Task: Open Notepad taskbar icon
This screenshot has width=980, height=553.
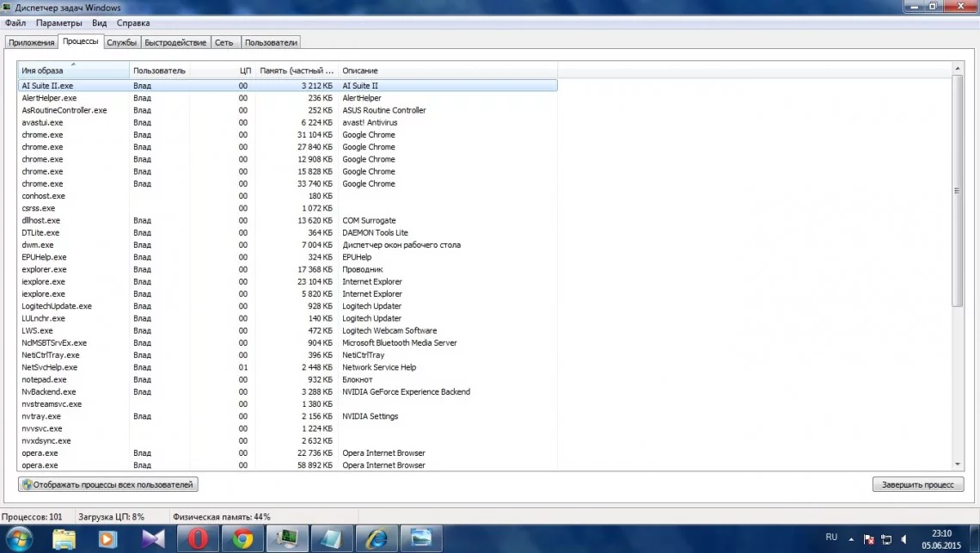Action: 332,538
